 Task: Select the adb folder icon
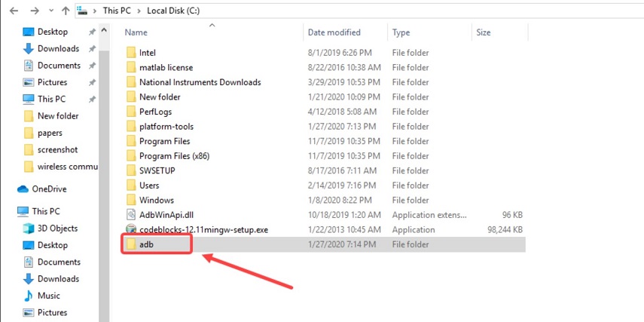(131, 244)
